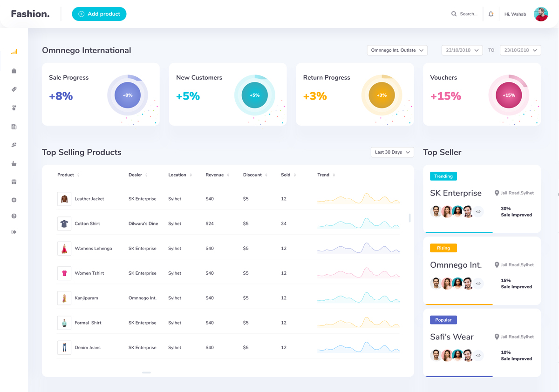
Task: Open the analytics dashboard via the bar chart icon
Action: click(14, 51)
